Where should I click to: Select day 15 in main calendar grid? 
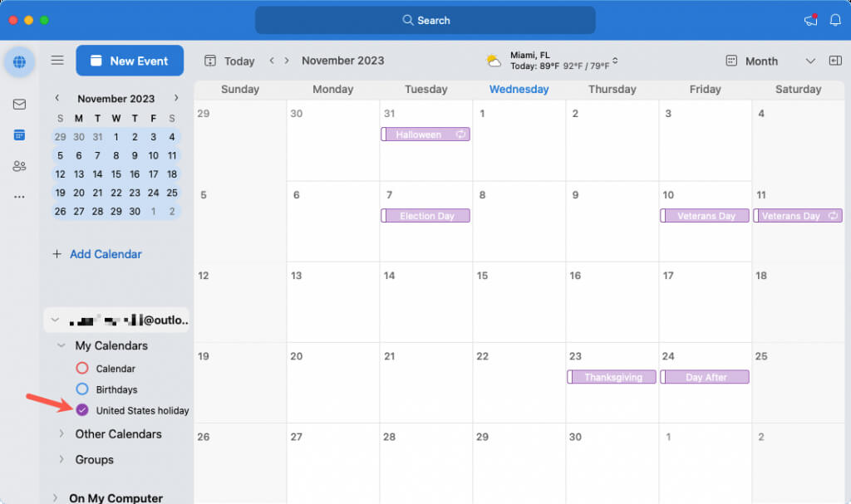point(519,301)
